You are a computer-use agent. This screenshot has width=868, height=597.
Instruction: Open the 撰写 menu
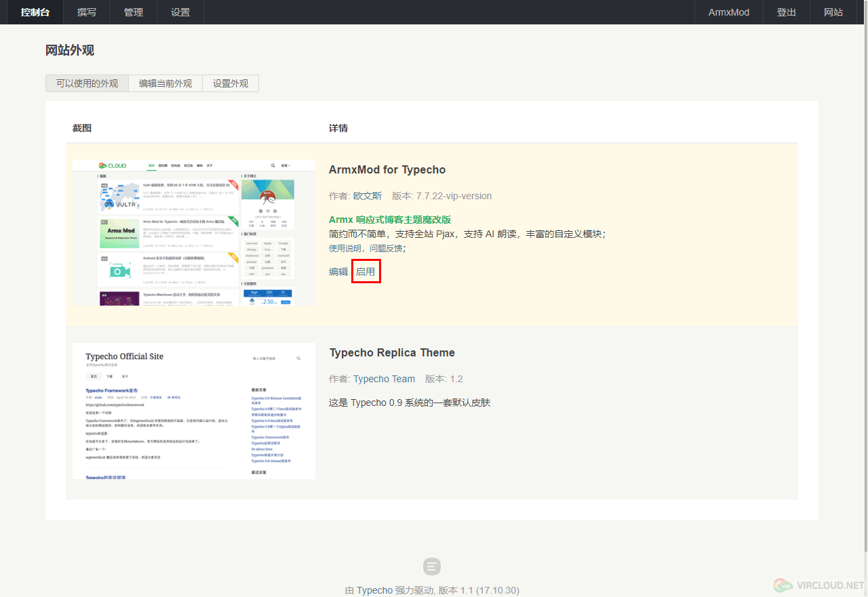coord(87,12)
